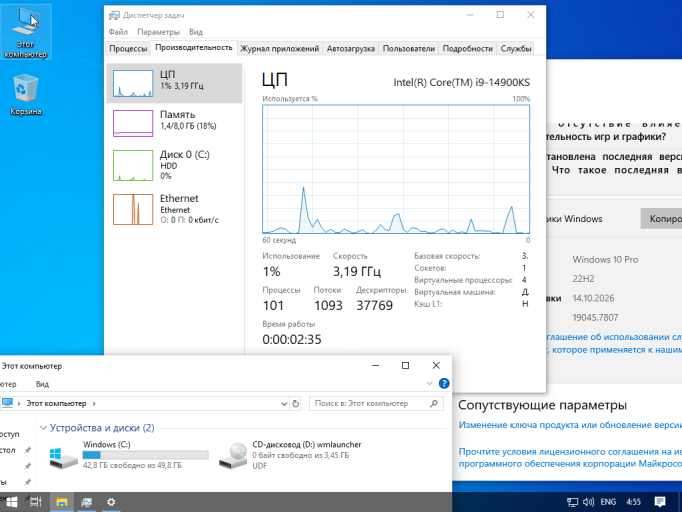Click the Explorer refresh button

296,404
